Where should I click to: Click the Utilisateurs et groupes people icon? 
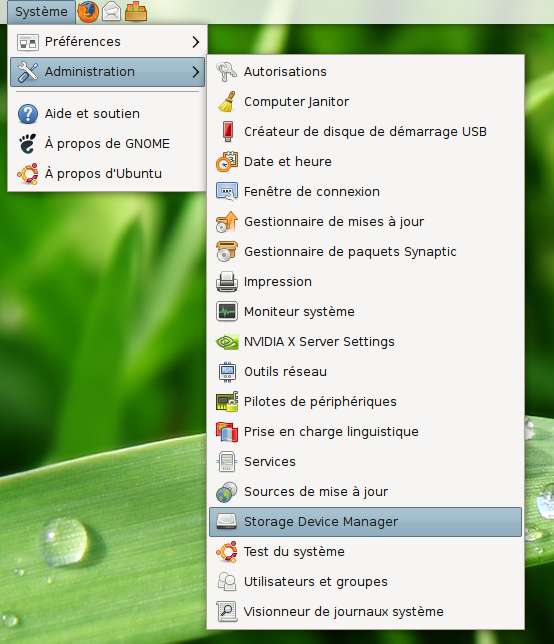pos(227,582)
